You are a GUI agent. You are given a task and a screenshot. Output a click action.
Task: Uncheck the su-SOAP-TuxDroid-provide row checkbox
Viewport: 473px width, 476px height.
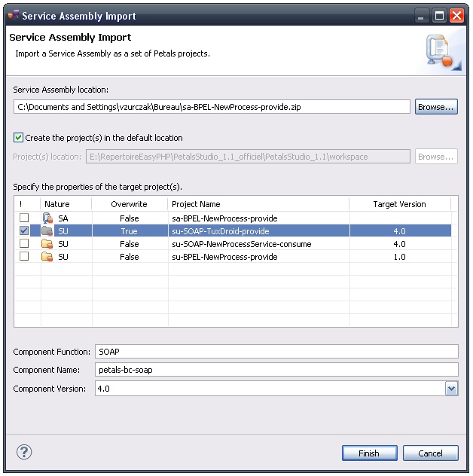click(x=25, y=231)
